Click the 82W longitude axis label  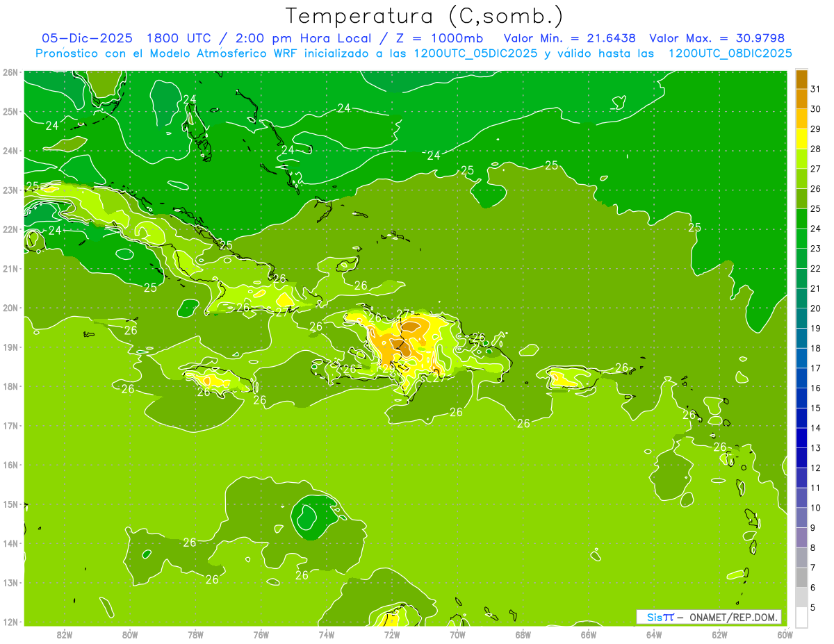click(65, 634)
